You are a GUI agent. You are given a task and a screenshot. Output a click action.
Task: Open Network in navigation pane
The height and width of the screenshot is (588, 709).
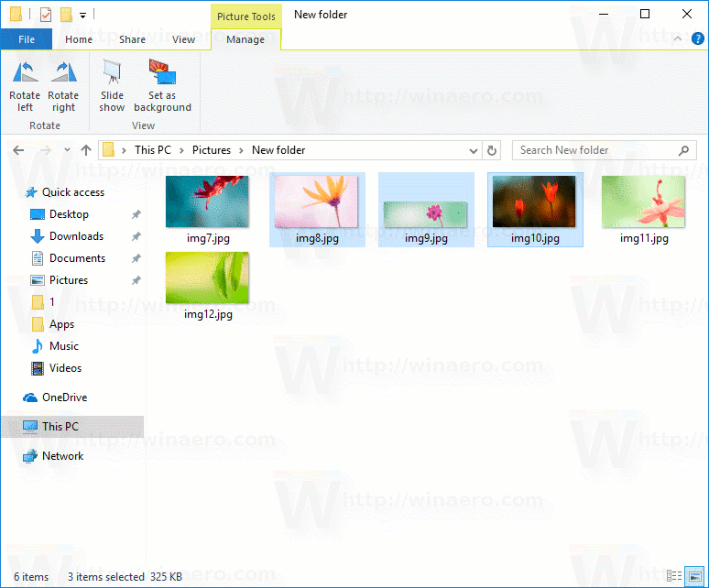[62, 456]
